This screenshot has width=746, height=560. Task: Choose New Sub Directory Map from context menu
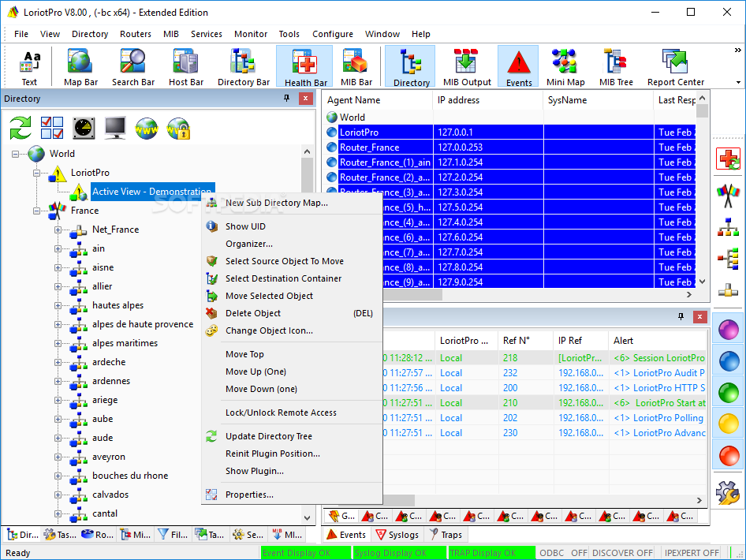292,203
